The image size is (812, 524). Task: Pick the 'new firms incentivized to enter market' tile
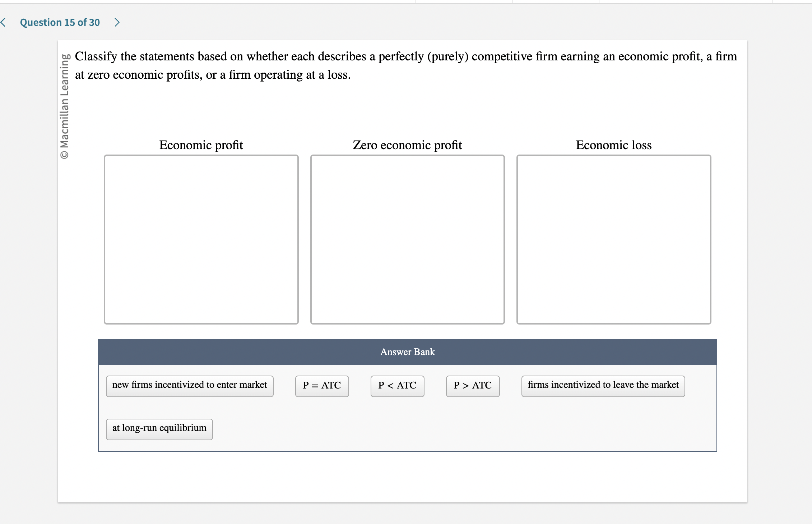(x=189, y=386)
